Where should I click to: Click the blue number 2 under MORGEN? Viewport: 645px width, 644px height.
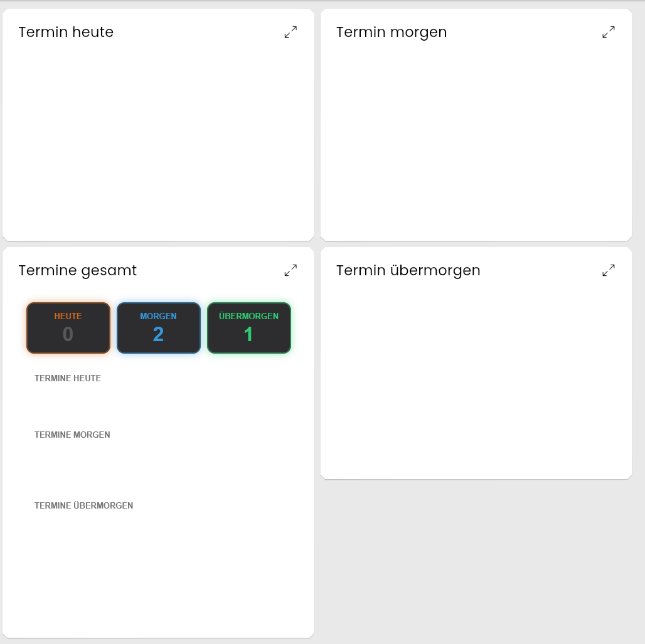[x=158, y=334]
